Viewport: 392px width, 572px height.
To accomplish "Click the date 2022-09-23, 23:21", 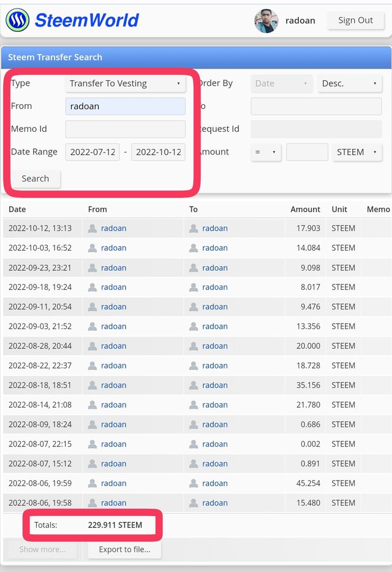I will click(40, 268).
